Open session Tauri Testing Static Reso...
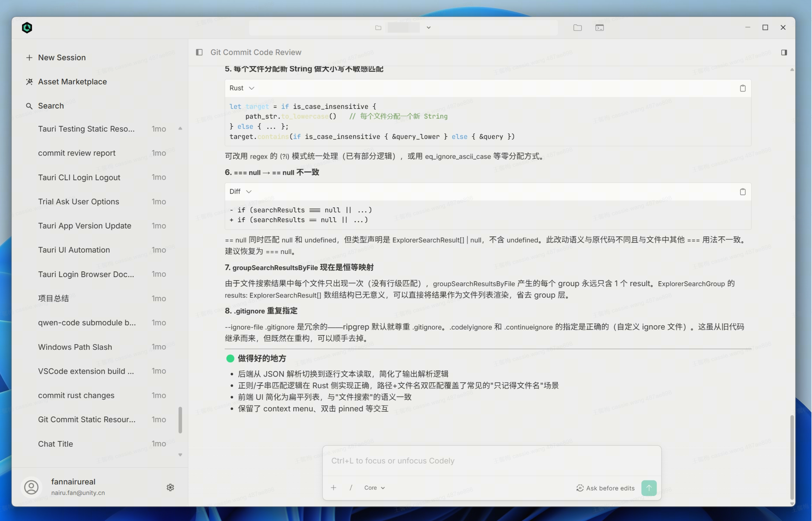 (102, 129)
